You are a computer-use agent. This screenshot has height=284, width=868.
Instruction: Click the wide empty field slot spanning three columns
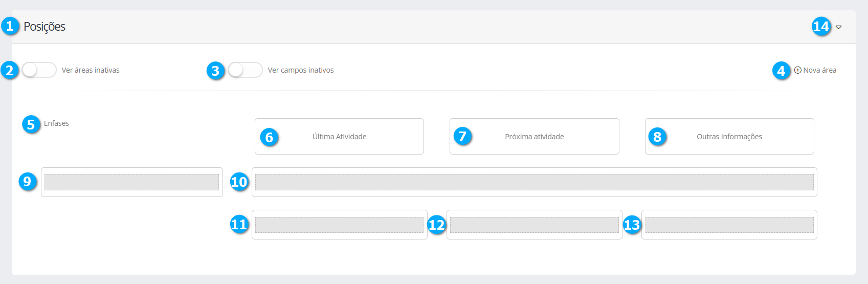pyautogui.click(x=534, y=182)
